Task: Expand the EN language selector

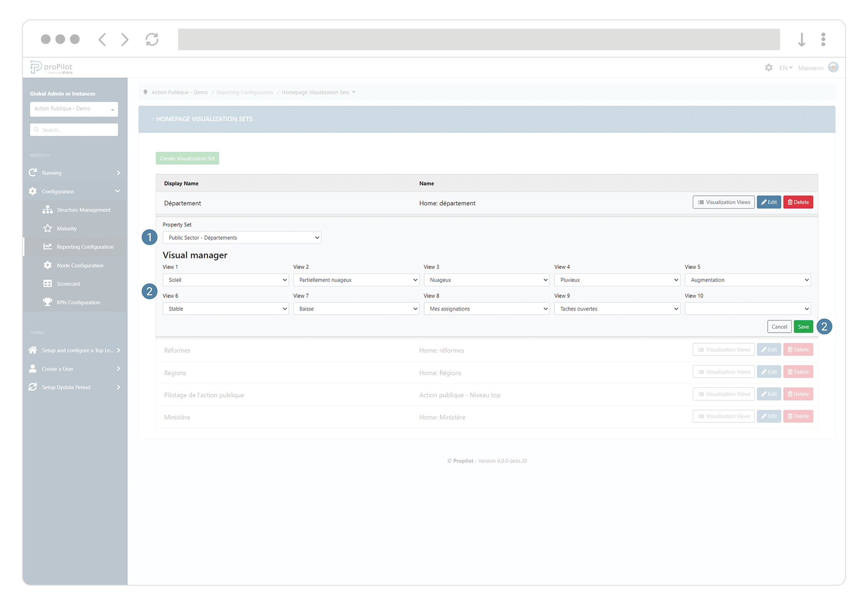Action: click(x=785, y=68)
